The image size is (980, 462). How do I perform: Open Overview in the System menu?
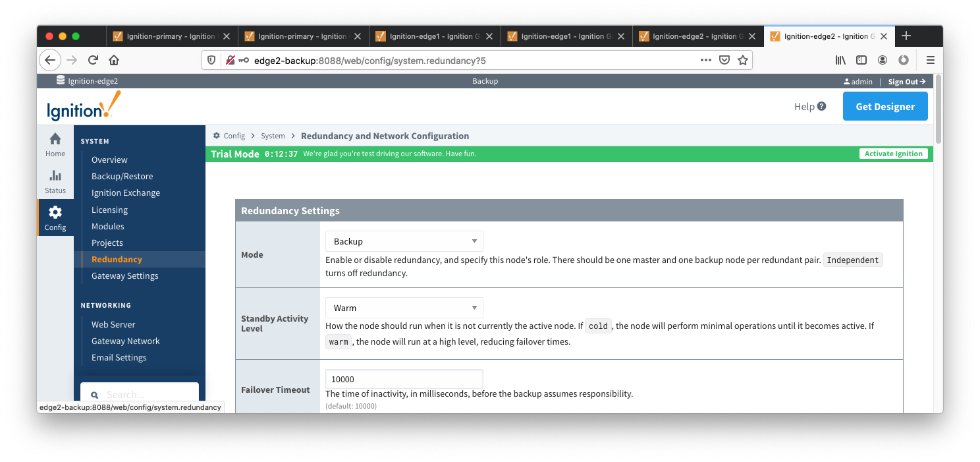pos(109,159)
